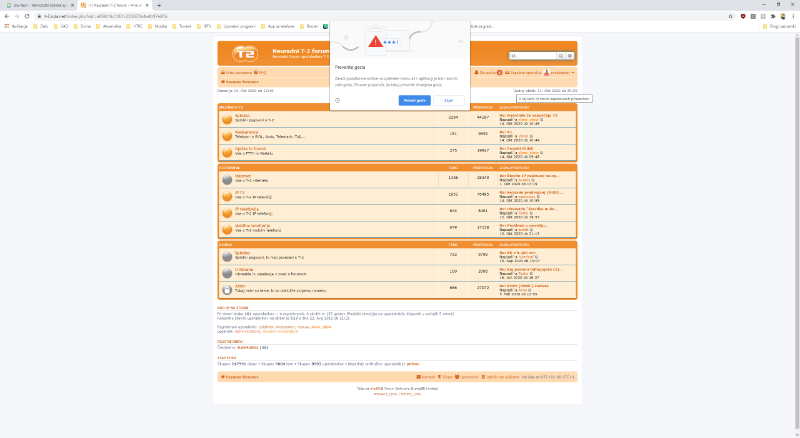Dismiss dialog with 'Zapri' button
800x438 pixels.
[x=449, y=100]
